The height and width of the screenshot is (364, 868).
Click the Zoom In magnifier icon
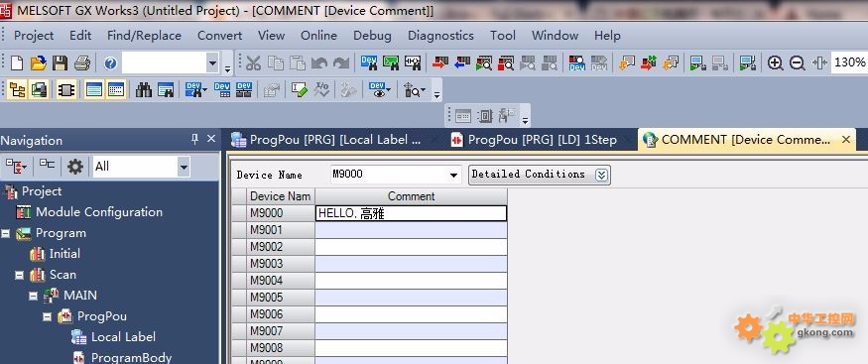pyautogui.click(x=775, y=63)
